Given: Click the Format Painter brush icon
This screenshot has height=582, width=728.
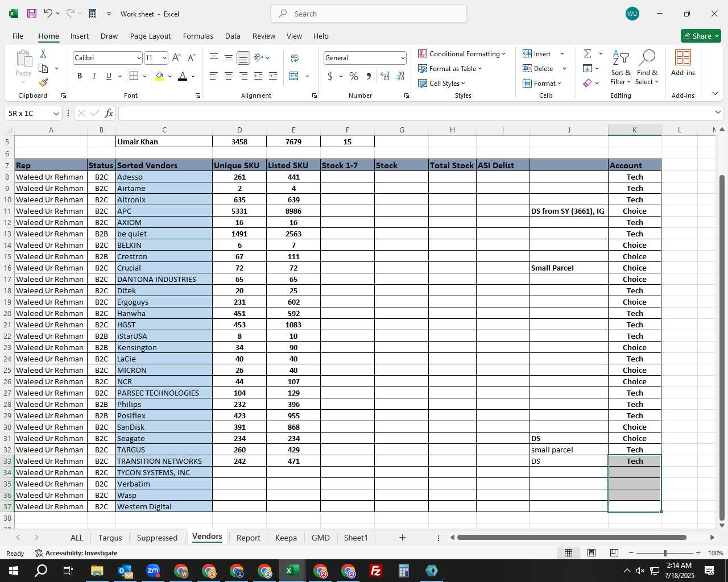Looking at the screenshot, I should pos(43,82).
